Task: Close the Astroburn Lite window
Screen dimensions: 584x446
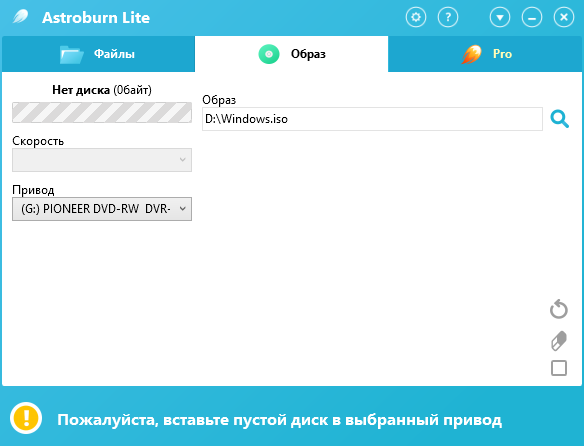Action: click(564, 17)
